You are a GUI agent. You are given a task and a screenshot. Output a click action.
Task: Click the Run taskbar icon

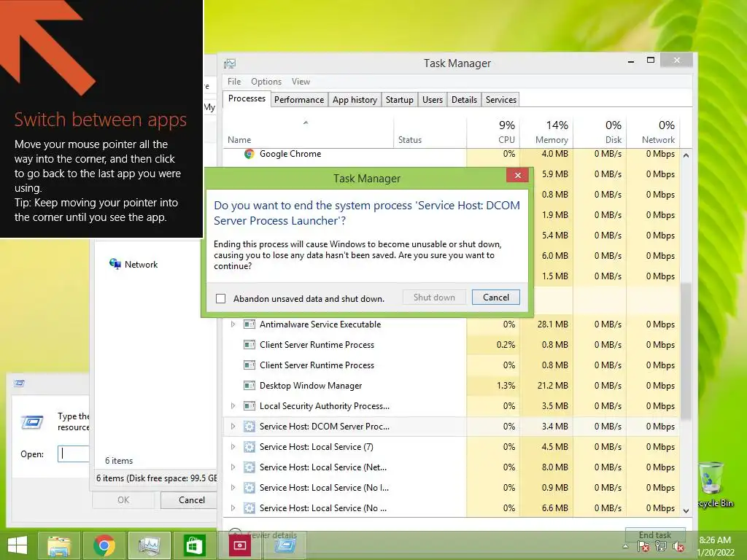[285, 545]
